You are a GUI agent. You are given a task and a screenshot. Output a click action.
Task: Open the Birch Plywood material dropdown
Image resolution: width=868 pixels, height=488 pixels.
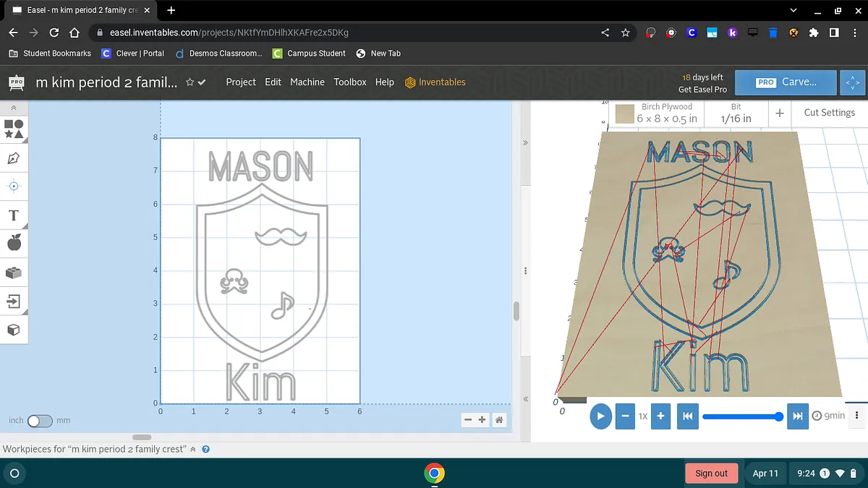click(x=657, y=113)
